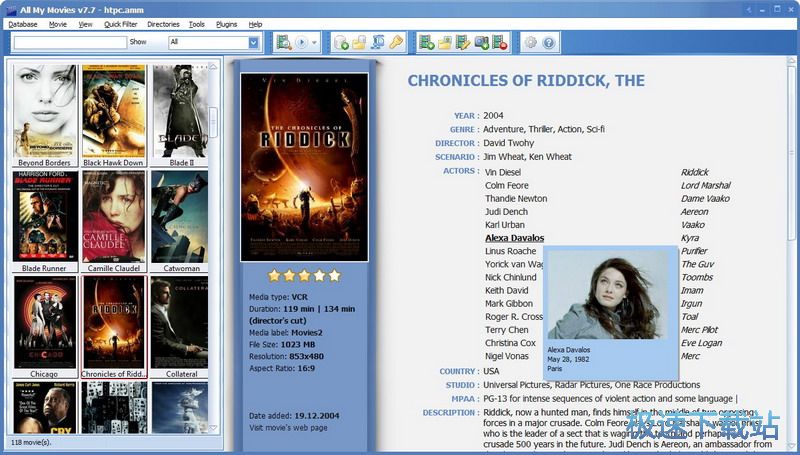Click the edit movie toolbar icon
Screen dimensions: 800x455
463,42
